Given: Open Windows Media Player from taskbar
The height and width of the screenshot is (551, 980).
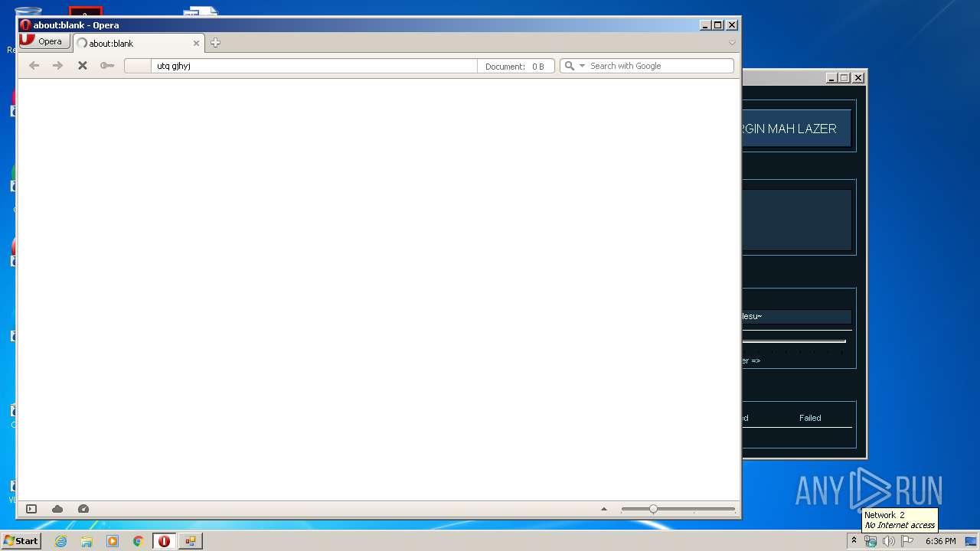Looking at the screenshot, I should [x=113, y=541].
